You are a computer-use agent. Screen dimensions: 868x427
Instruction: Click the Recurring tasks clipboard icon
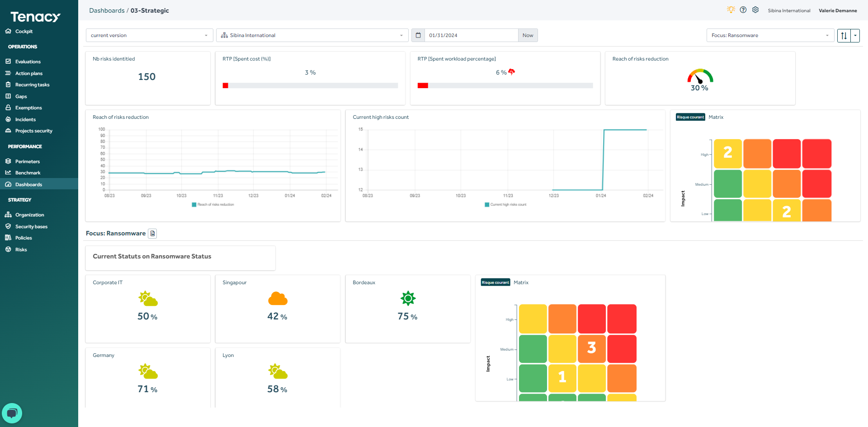coord(8,84)
